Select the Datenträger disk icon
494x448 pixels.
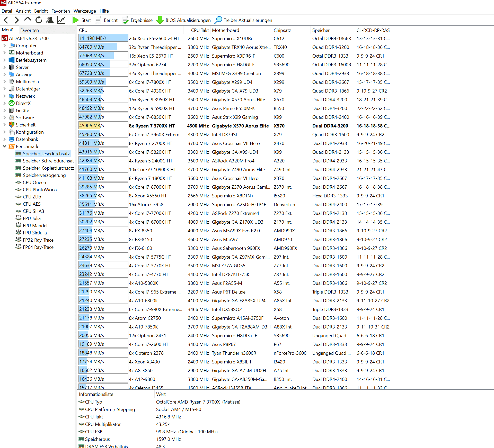12,89
